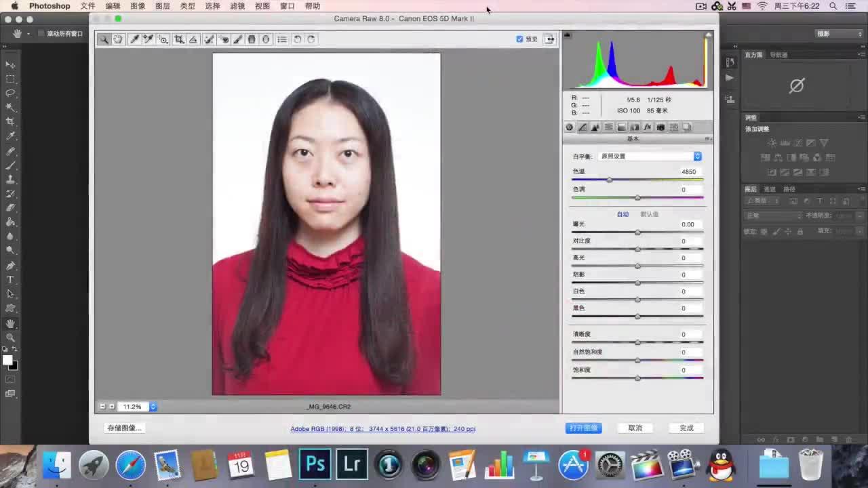
Task: Open the 文件 menu
Action: click(x=87, y=6)
